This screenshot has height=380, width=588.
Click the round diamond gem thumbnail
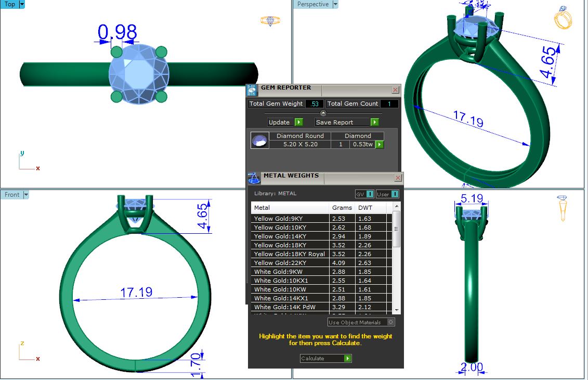(x=259, y=141)
